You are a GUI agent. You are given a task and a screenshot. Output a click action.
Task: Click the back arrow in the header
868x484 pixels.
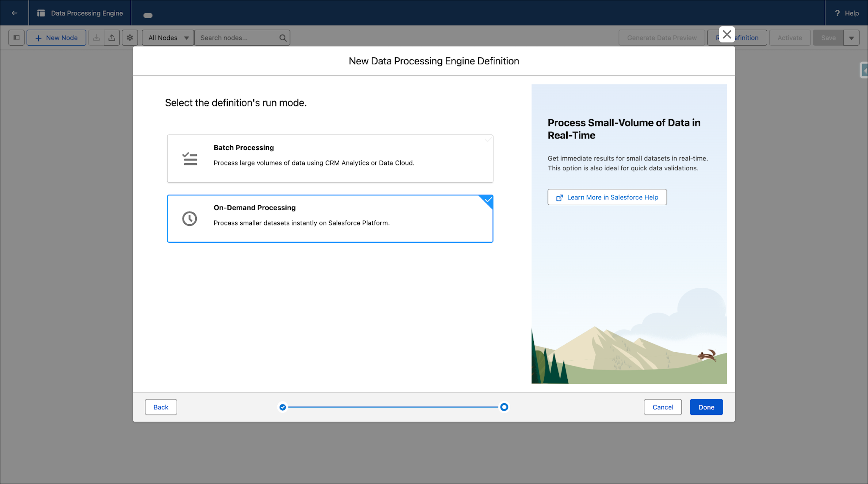click(15, 13)
